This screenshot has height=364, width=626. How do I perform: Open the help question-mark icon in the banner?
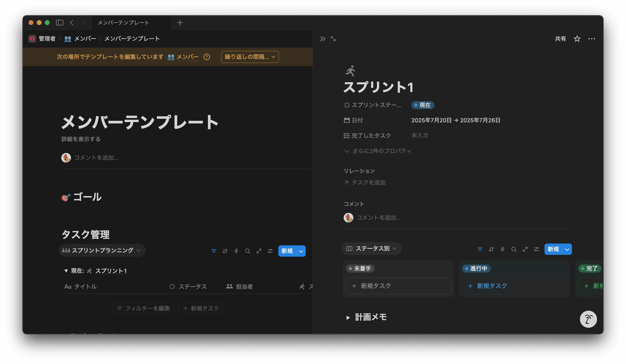pos(207,57)
